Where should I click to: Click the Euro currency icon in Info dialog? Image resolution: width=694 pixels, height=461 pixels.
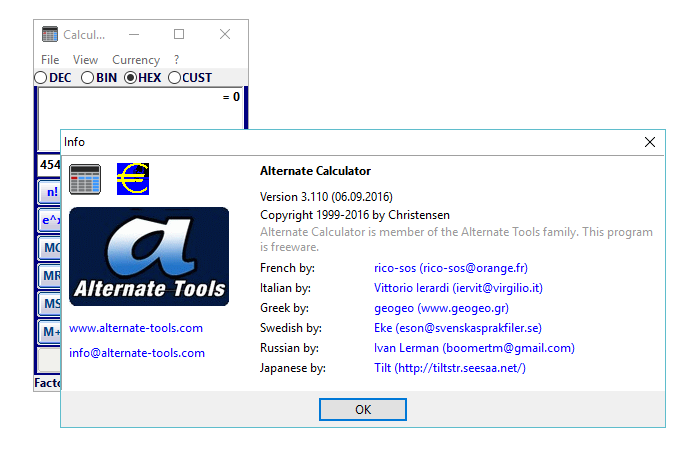(133, 179)
